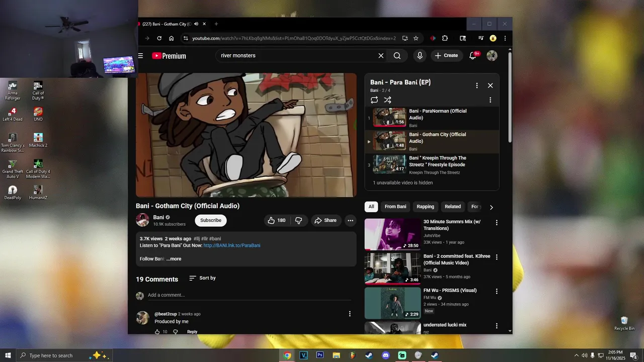Share the Gotham City video
644x362 pixels.
tap(326, 220)
